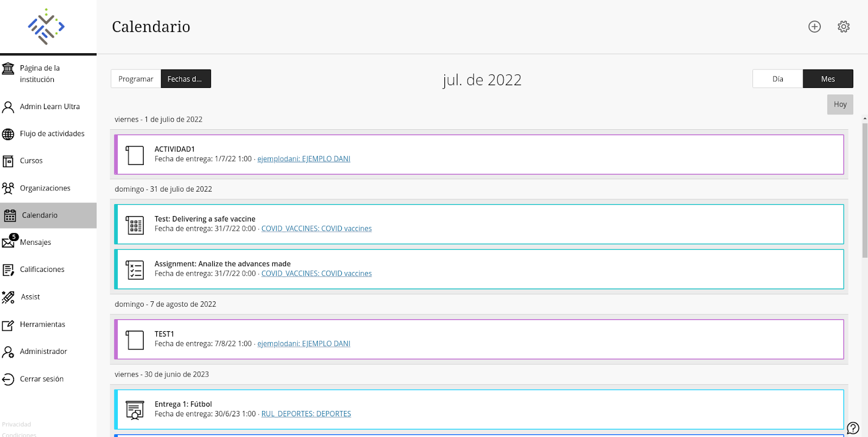Viewport: 868px width, 437px height.
Task: Open calendar settings gear icon
Action: [x=844, y=27]
